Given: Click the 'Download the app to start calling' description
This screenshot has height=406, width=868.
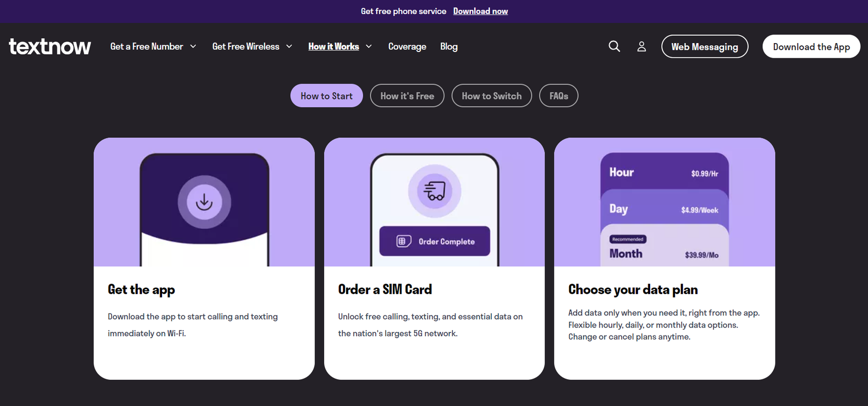Looking at the screenshot, I should pos(193,325).
